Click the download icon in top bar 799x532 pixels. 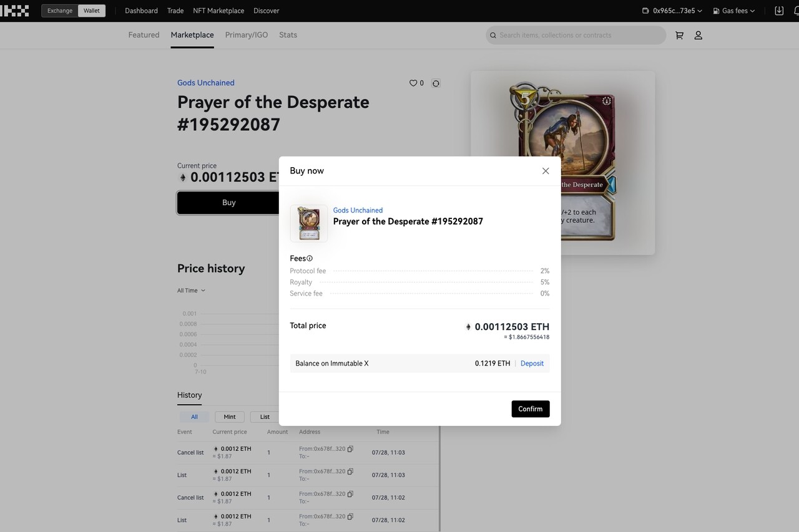point(779,11)
